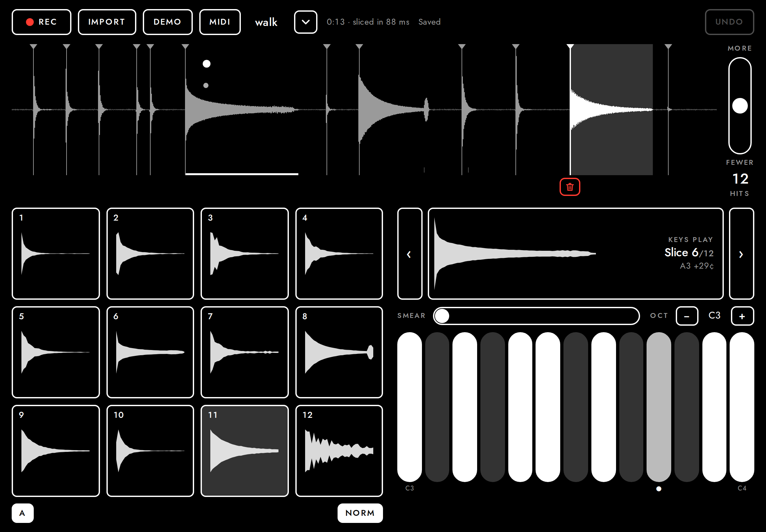Viewport: 766px width, 532px height.
Task: Toggle the NORM normalize button
Action: (x=360, y=513)
